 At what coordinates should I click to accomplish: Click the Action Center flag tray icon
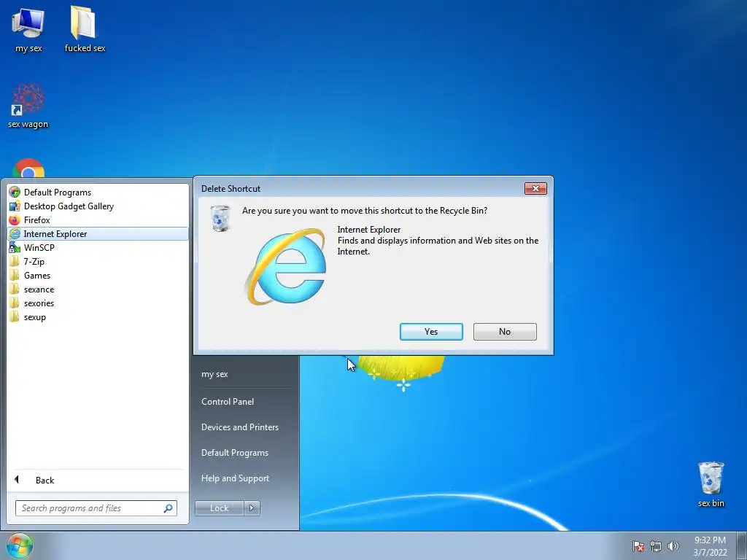[x=638, y=546]
